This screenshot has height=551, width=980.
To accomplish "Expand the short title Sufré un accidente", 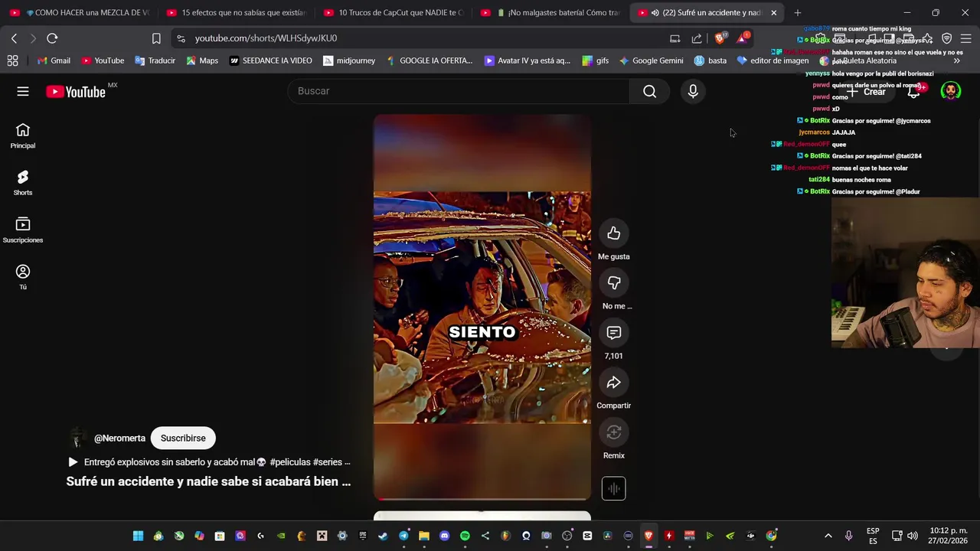I will pos(208,481).
